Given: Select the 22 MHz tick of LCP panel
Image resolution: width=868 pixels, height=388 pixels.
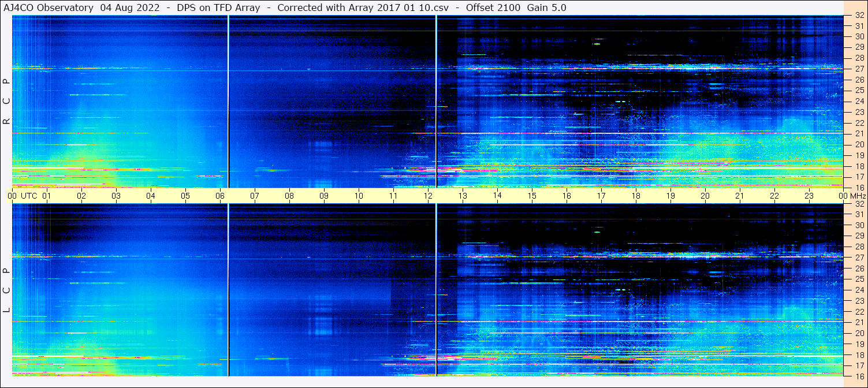Looking at the screenshot, I should (x=859, y=311).
